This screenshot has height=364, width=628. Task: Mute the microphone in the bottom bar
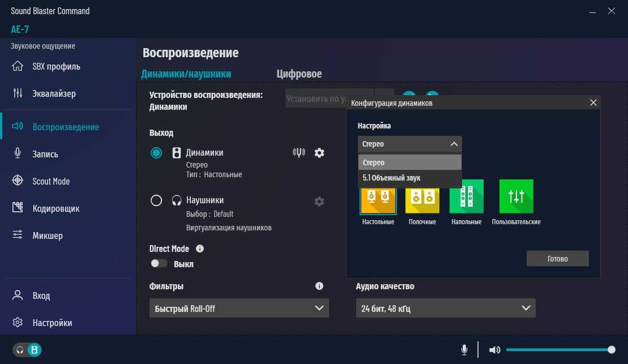click(464, 350)
